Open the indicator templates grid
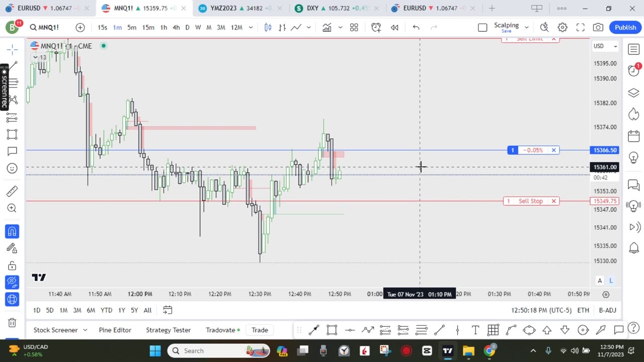This screenshot has height=362, width=644. point(354,28)
